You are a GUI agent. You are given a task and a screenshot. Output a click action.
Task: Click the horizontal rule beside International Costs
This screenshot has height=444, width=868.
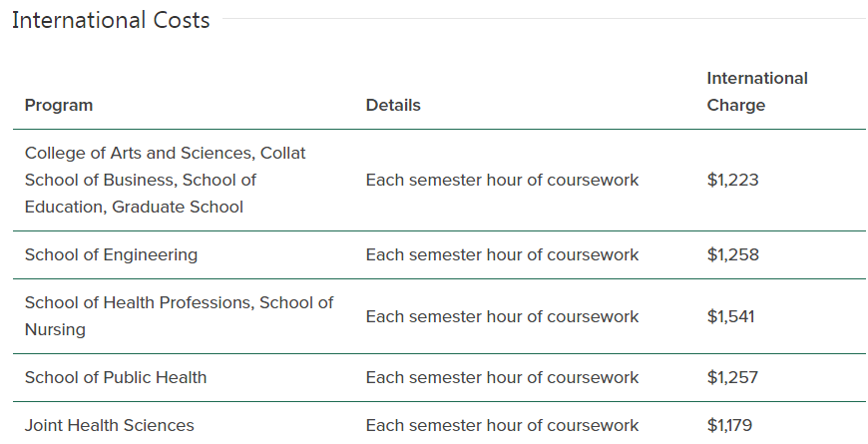(x=544, y=19)
